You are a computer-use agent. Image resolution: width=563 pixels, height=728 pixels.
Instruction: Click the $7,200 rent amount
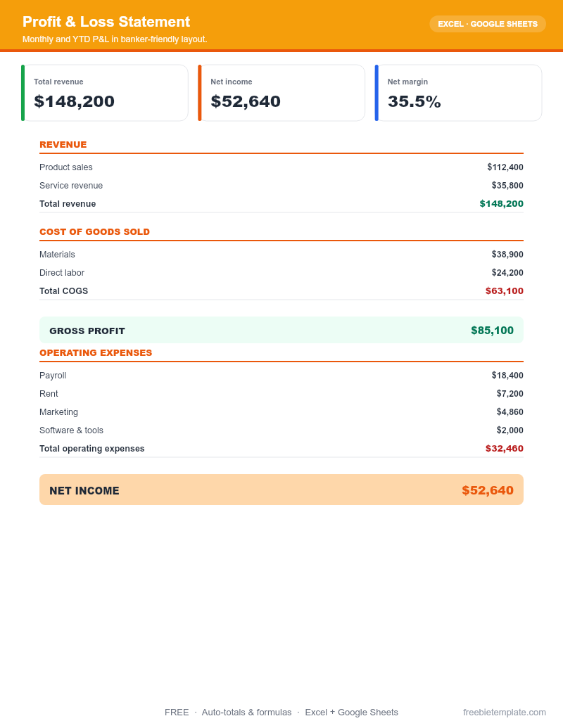[x=510, y=394]
